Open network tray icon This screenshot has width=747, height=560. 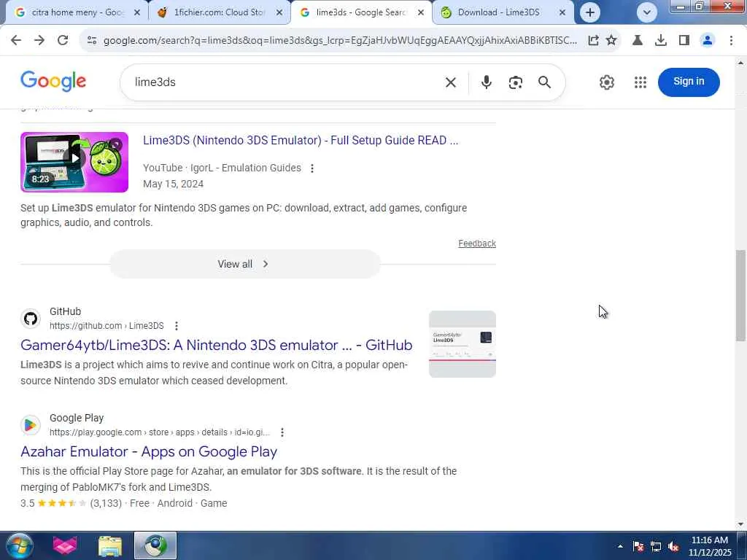point(656,546)
